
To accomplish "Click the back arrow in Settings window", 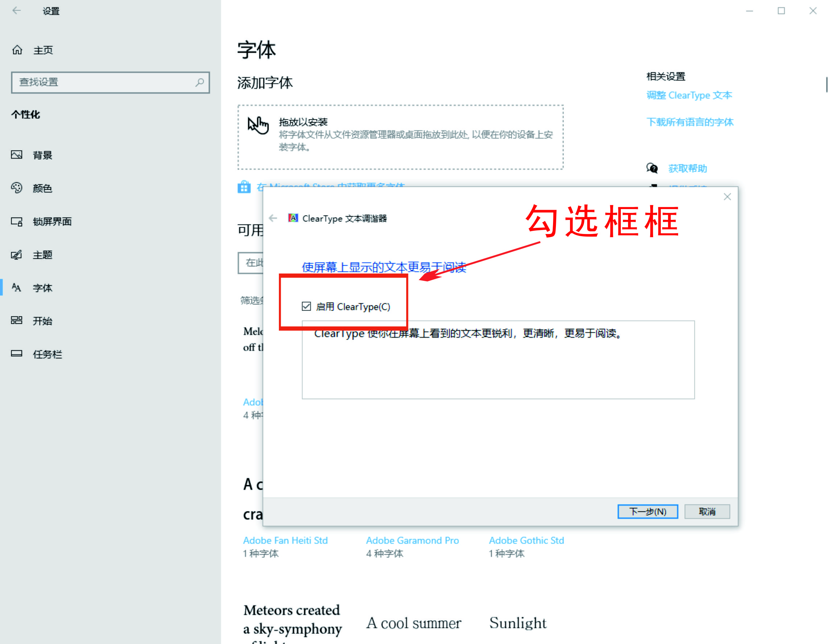I will coord(17,11).
